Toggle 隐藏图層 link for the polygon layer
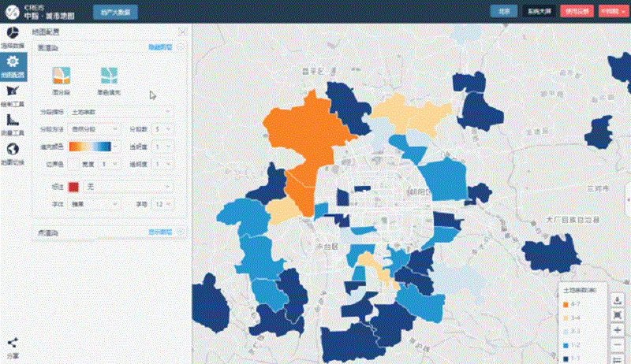 160,47
